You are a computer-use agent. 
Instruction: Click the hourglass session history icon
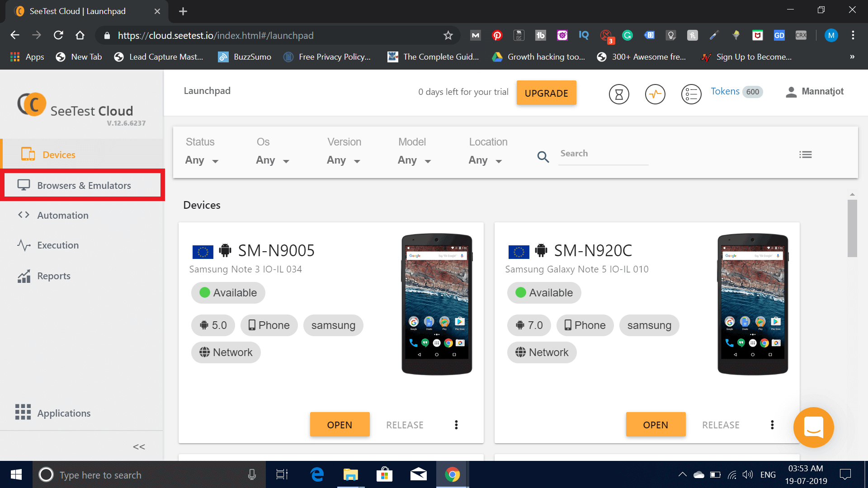(x=619, y=94)
